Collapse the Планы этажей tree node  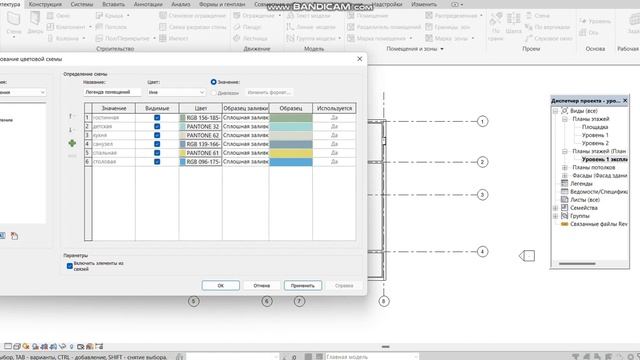pos(564,119)
